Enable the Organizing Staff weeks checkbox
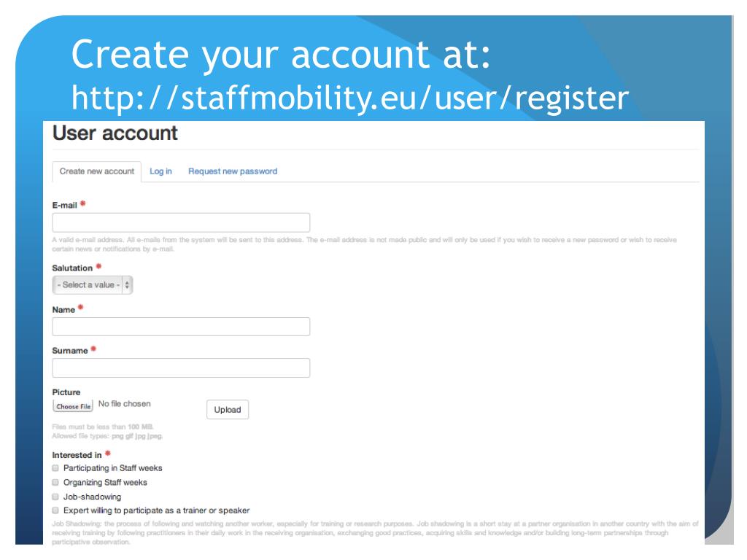 [56, 483]
